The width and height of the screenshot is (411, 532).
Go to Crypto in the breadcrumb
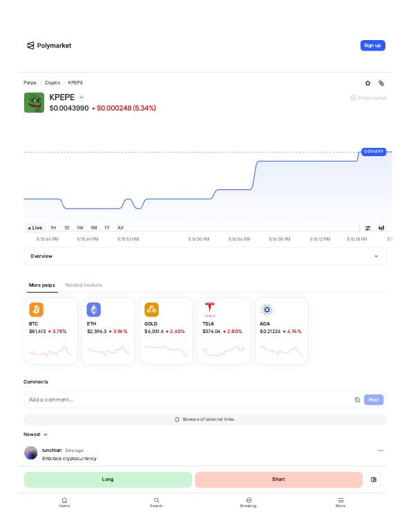point(52,83)
